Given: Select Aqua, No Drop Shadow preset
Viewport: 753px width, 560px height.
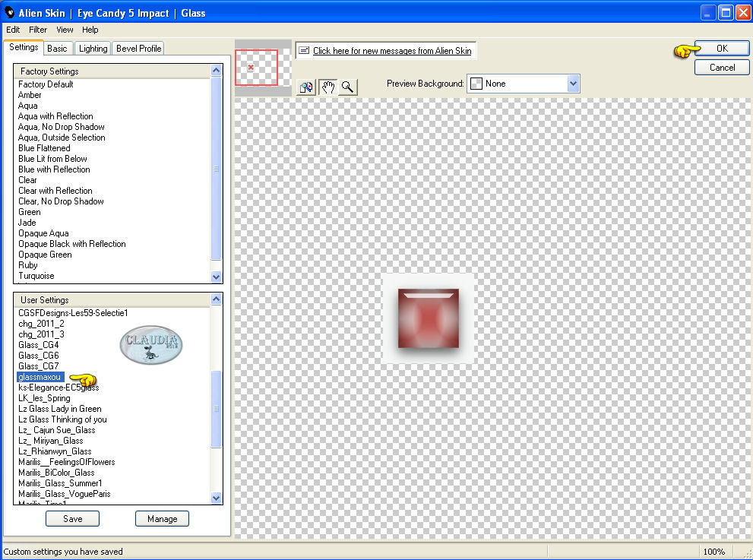Looking at the screenshot, I should (x=61, y=127).
